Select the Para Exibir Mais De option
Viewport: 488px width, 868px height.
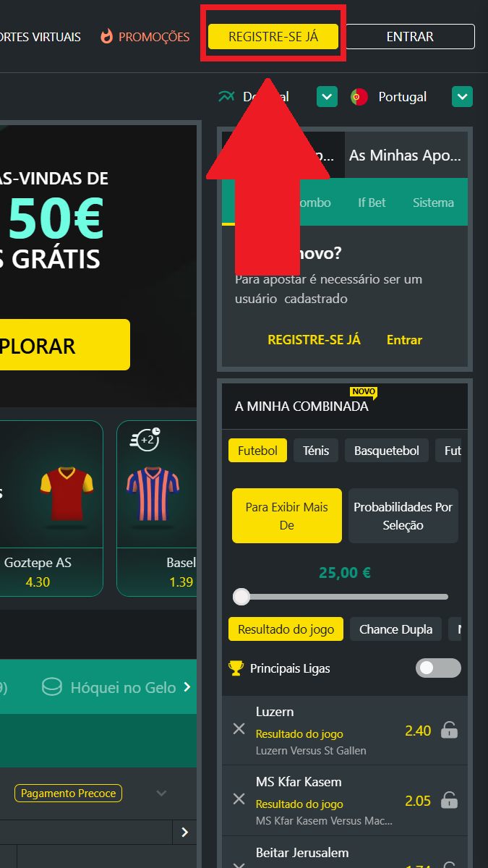[x=287, y=516]
